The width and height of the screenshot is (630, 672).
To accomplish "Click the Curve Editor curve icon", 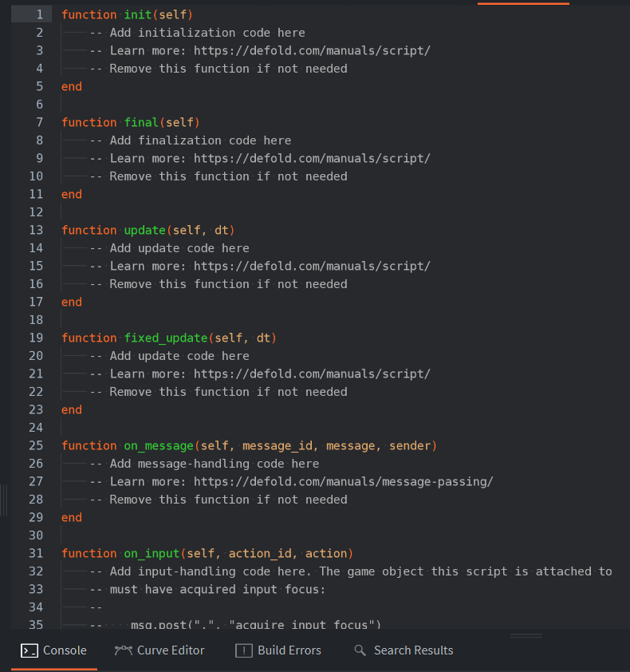I will pyautogui.click(x=124, y=650).
